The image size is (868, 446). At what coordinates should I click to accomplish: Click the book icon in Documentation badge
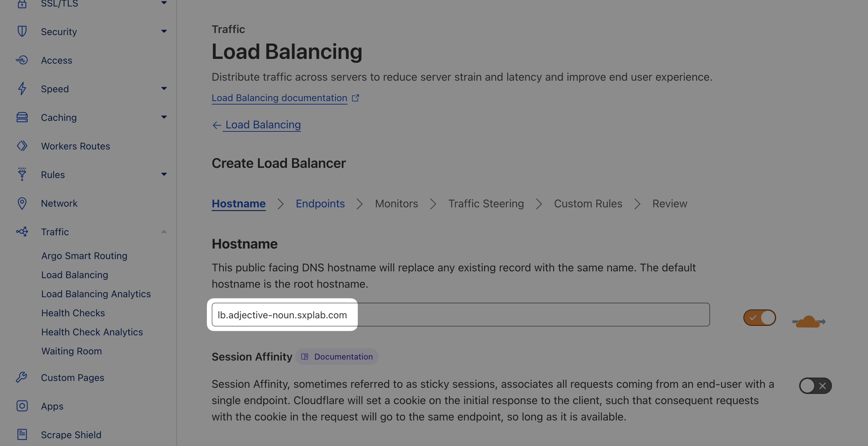305,357
